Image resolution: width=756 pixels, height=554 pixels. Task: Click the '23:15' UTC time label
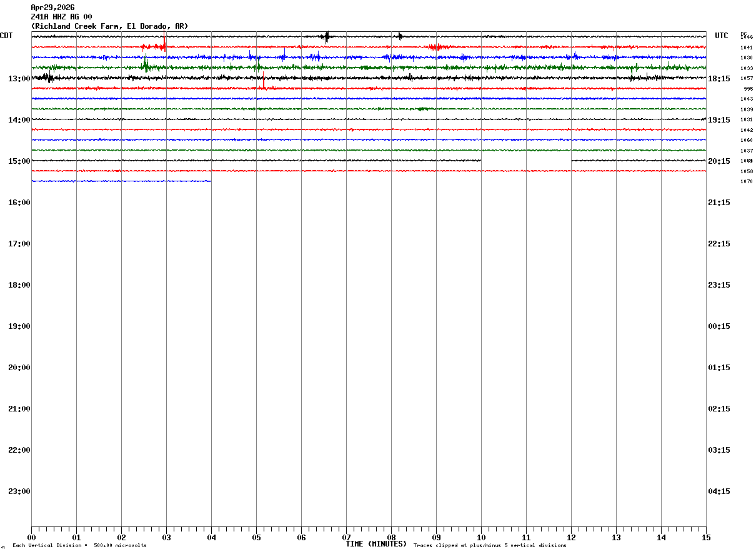(x=719, y=285)
